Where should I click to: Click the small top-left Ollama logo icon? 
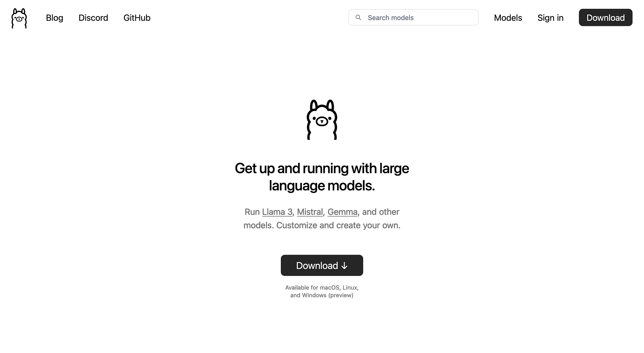click(x=19, y=18)
